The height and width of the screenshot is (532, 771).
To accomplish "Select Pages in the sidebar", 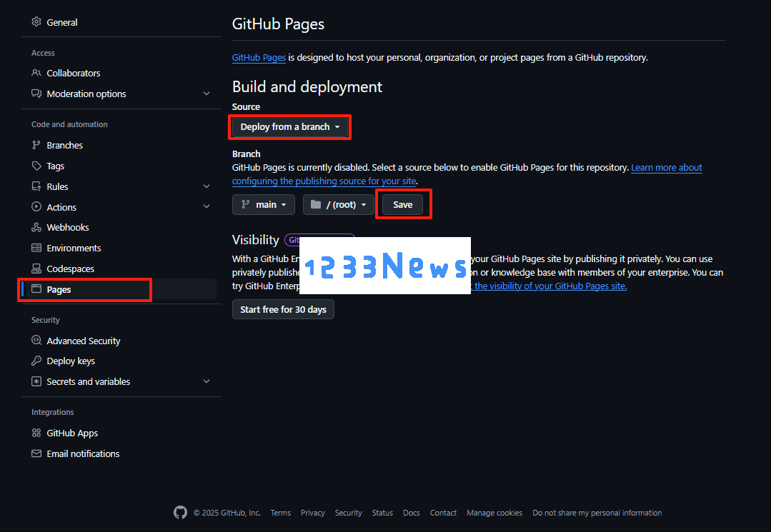I will (x=59, y=289).
